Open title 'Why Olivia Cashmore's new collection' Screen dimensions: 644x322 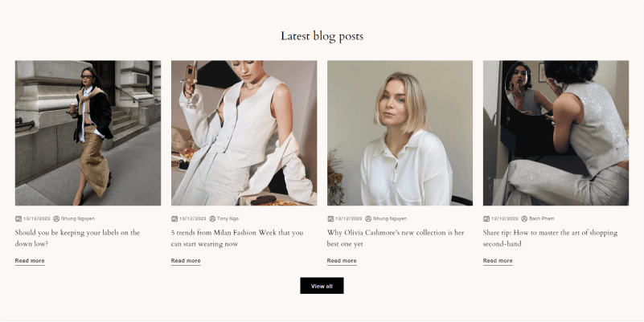(x=396, y=238)
